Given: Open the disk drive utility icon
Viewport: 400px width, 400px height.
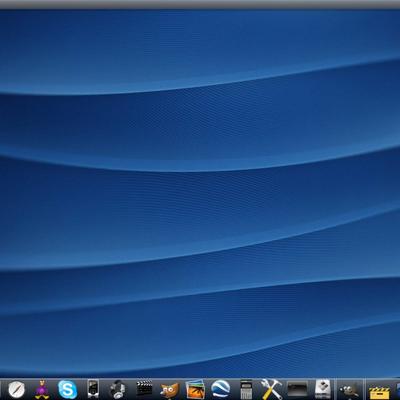Looking at the screenshot, I should (x=322, y=389).
